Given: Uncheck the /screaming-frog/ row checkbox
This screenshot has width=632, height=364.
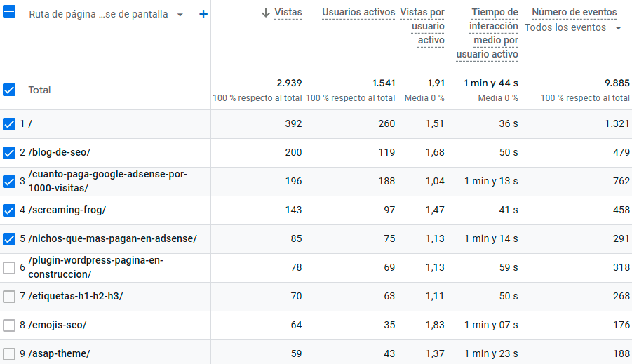Looking at the screenshot, I should point(9,210).
